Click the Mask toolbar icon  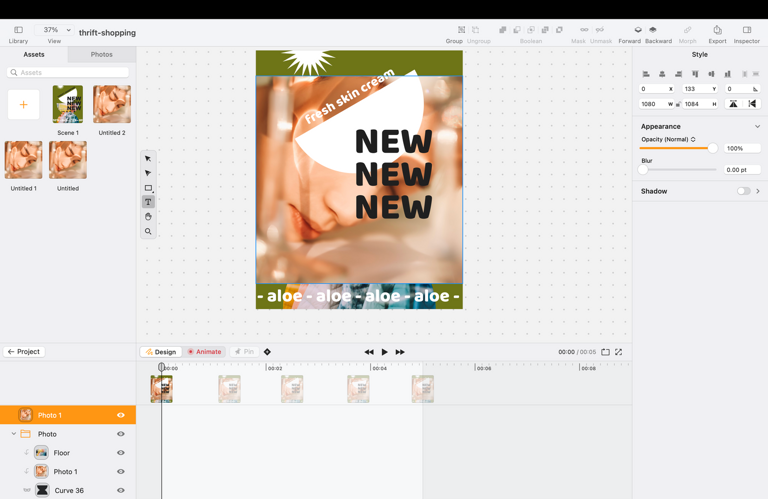pos(584,30)
